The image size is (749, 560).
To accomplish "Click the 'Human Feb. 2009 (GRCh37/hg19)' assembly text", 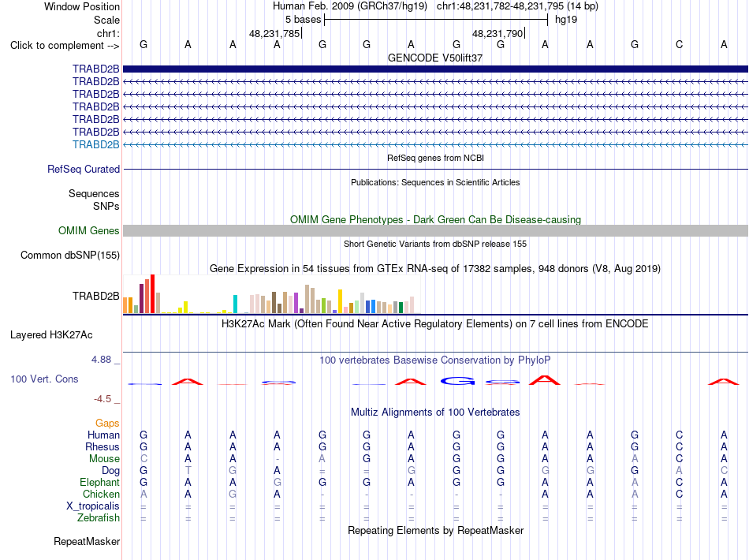I will click(x=350, y=6).
